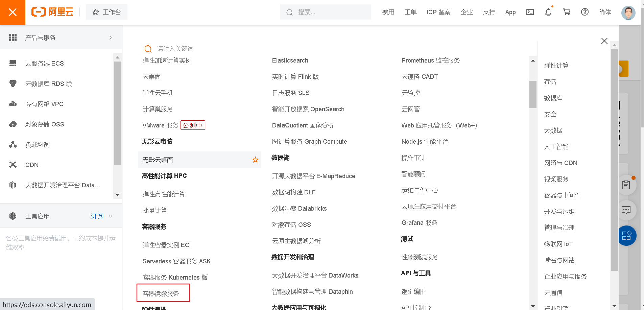Screen dimensions: 644x310
Task: Jump to 物联网 IoT category
Action: tap(558, 244)
